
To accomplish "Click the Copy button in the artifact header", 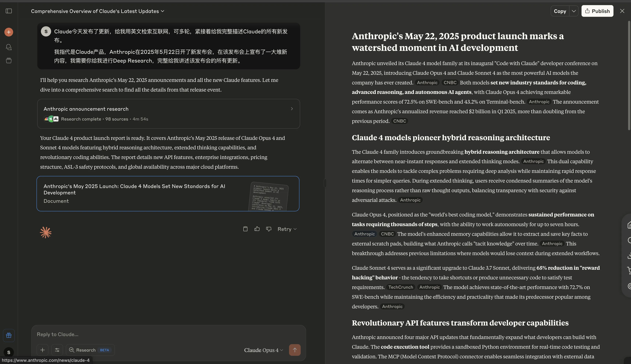I will point(560,11).
